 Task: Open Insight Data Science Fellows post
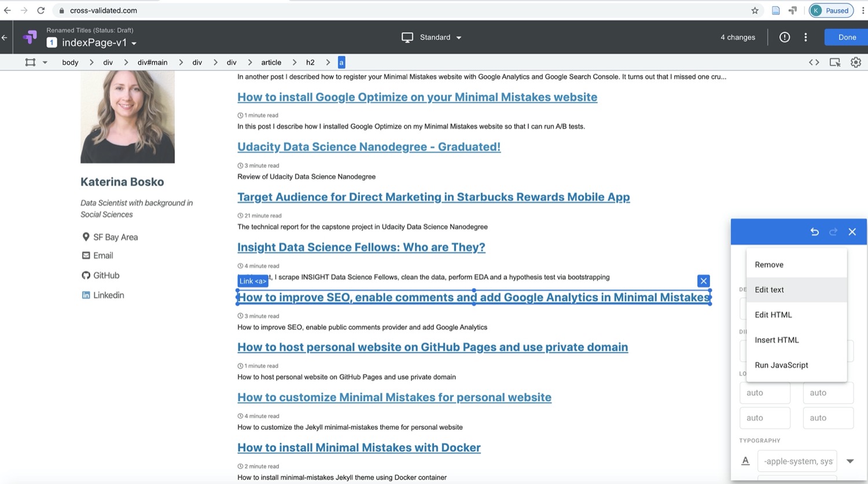point(361,247)
